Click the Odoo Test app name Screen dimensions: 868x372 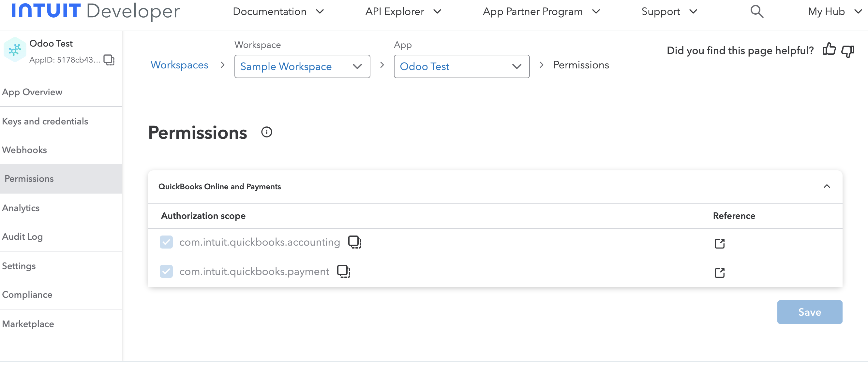51,43
